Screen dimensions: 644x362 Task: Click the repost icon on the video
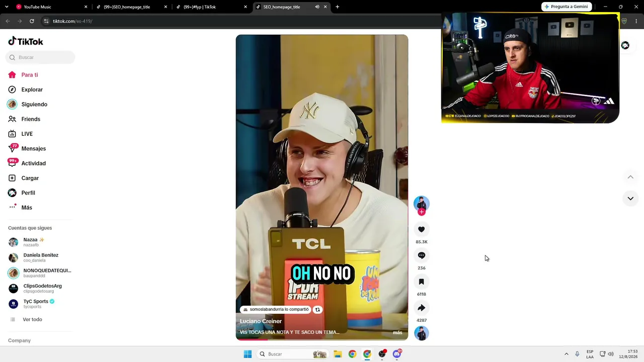click(x=317, y=310)
